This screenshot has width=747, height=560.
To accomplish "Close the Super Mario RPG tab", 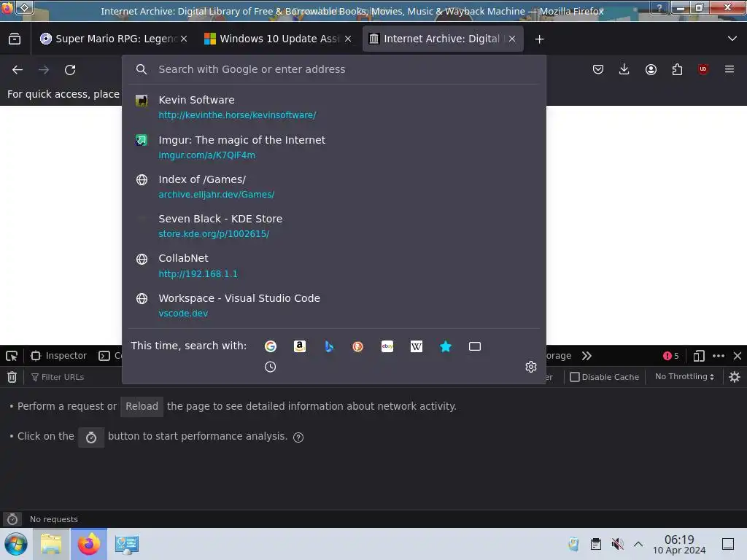I will [x=184, y=39].
